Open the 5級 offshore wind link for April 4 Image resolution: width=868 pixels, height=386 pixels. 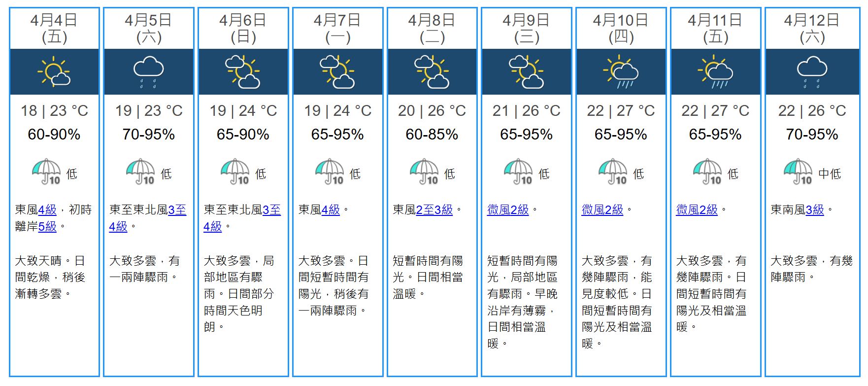[x=47, y=227]
